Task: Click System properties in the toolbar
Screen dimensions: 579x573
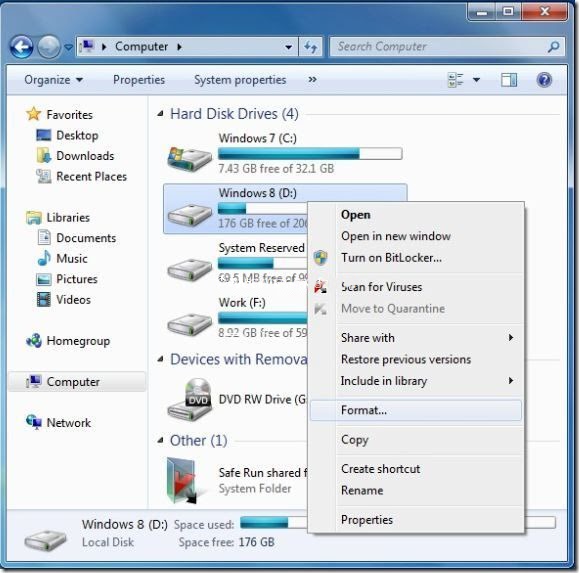Action: click(240, 80)
